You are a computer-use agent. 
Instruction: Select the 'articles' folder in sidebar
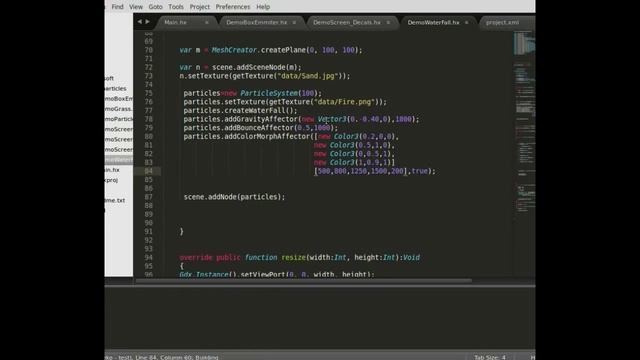(x=116, y=89)
